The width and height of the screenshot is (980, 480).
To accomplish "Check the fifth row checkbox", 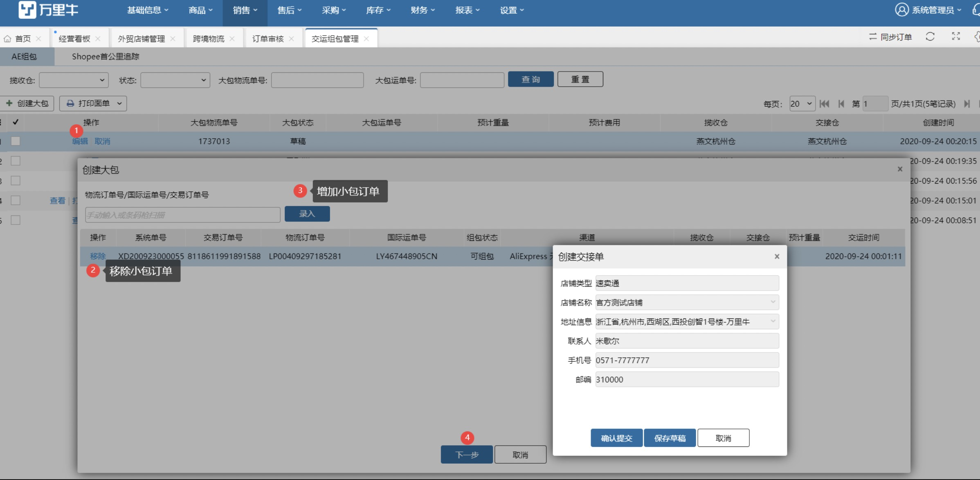I will tap(16, 220).
